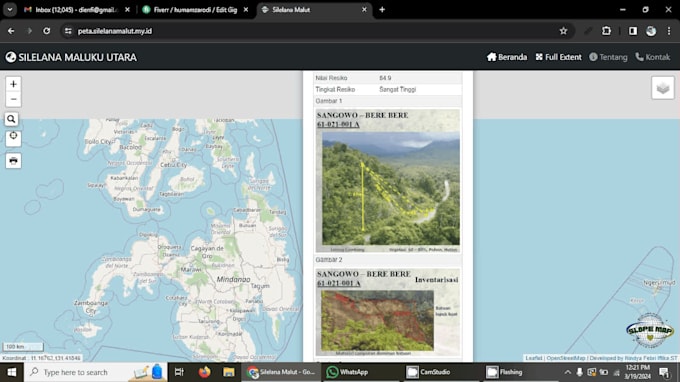
Task: Open Task View on taskbar
Action: click(x=179, y=372)
